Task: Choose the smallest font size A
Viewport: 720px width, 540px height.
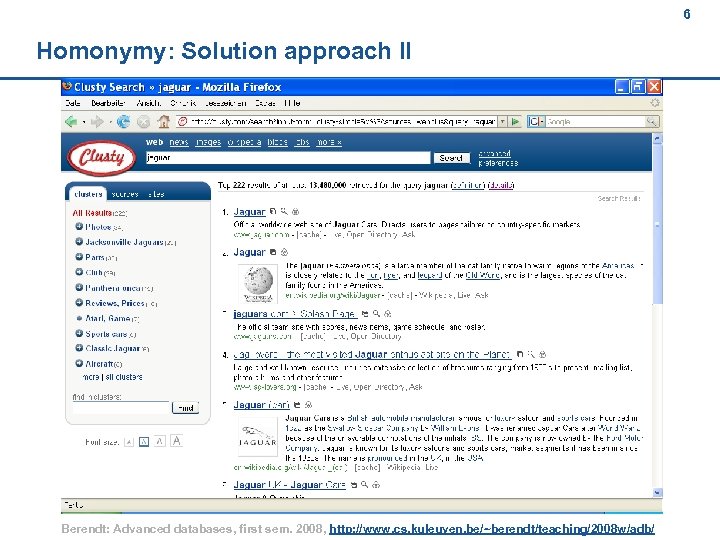Action: click(x=129, y=442)
